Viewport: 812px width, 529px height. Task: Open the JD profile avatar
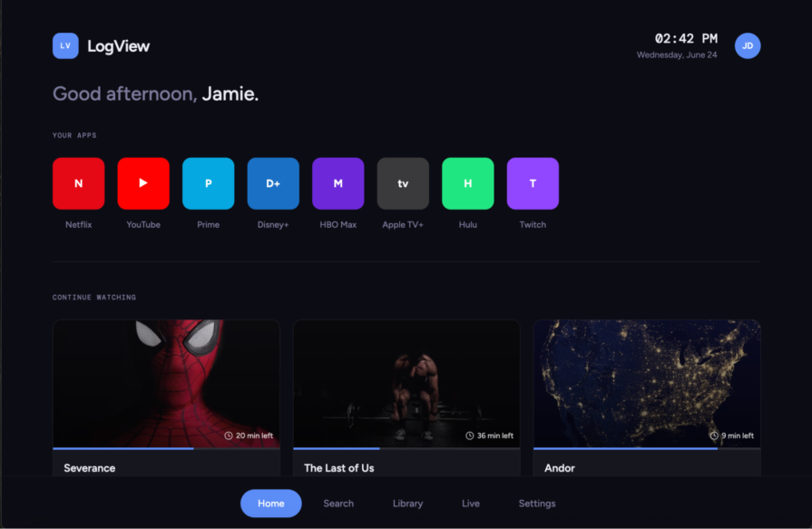(x=748, y=45)
